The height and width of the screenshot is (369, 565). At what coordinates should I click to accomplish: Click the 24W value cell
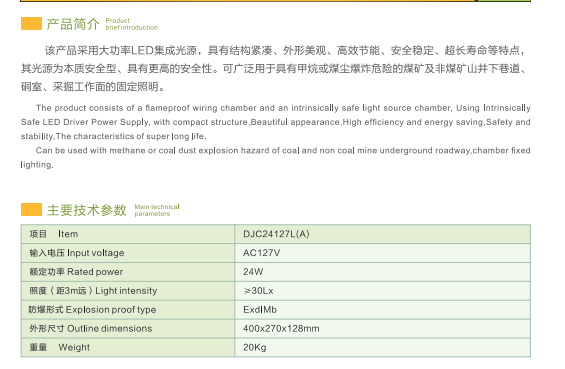383,272
